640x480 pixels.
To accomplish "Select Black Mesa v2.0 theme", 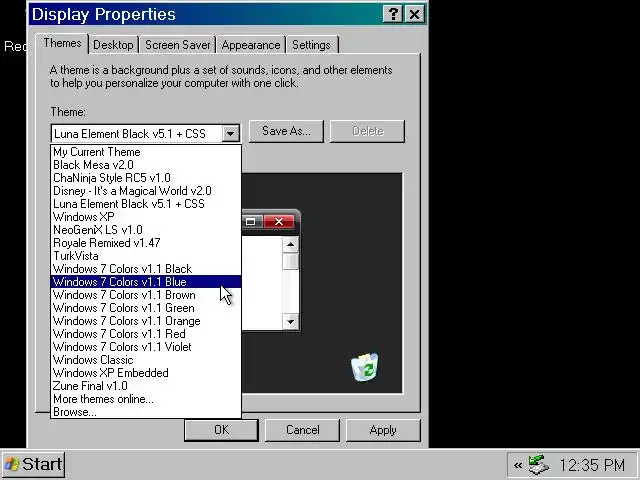I will click(146, 165).
